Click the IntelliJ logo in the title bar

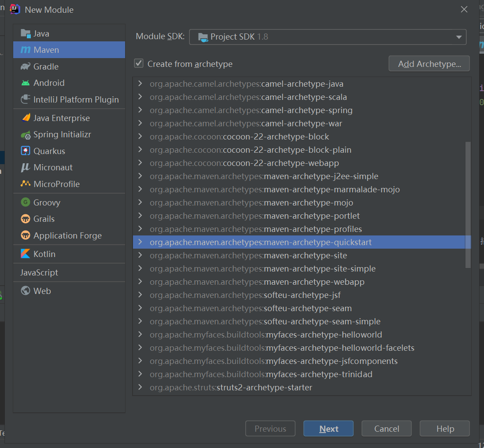tap(15, 9)
